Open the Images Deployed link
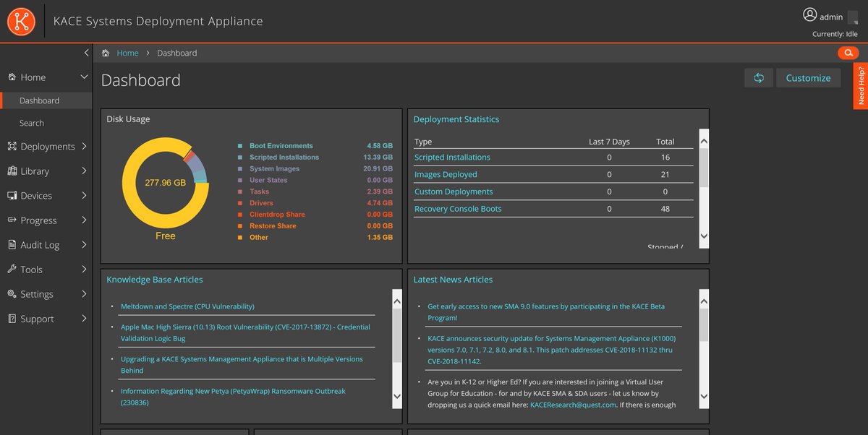The image size is (868, 435). tap(446, 174)
